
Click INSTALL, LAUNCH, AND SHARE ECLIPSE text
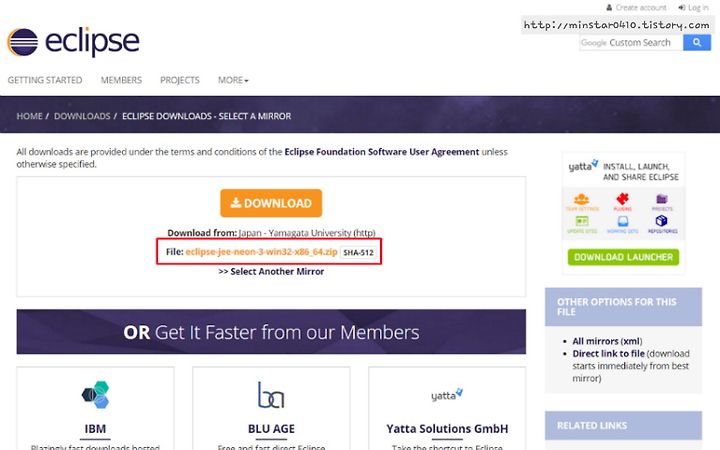pos(641,172)
